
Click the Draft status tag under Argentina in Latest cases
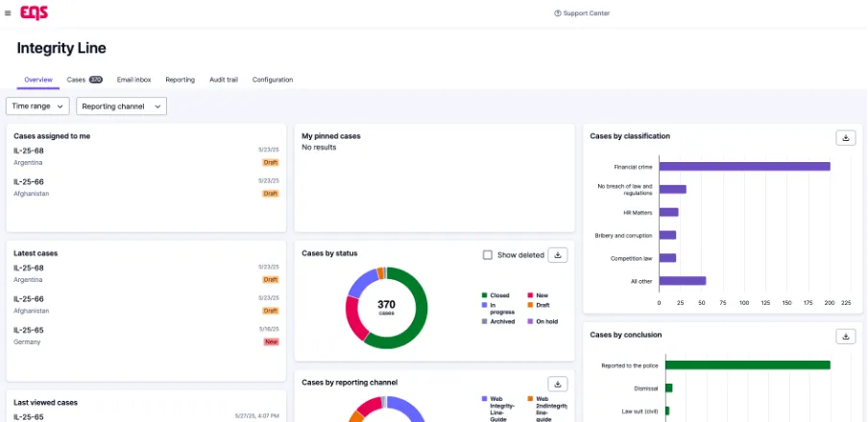pos(271,280)
